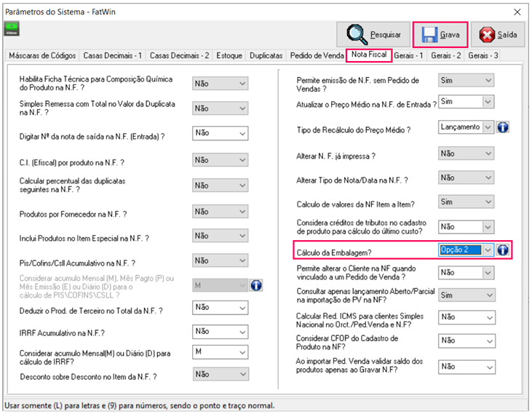
Task: Open the Casas Decimais - 1 tab
Action: pos(113,55)
